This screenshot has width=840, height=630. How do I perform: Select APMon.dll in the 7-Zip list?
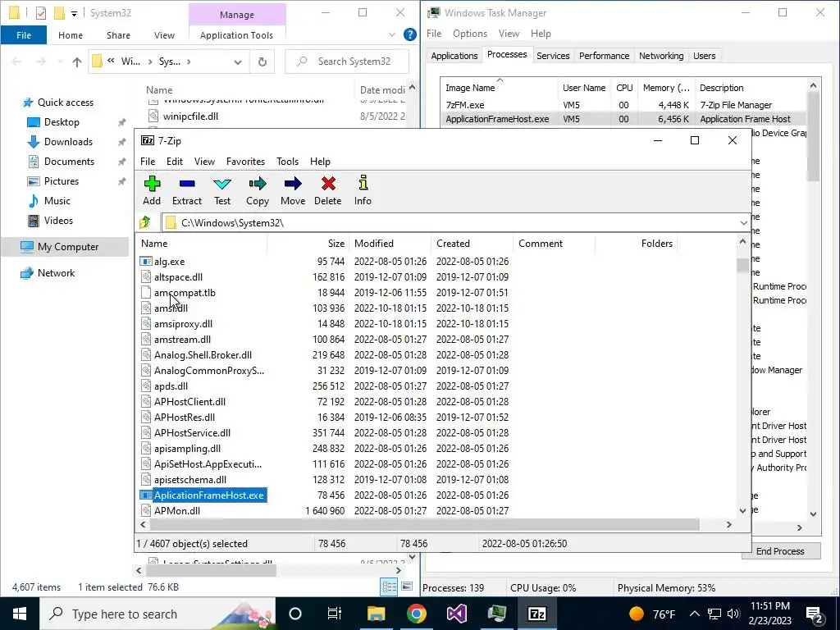point(177,510)
